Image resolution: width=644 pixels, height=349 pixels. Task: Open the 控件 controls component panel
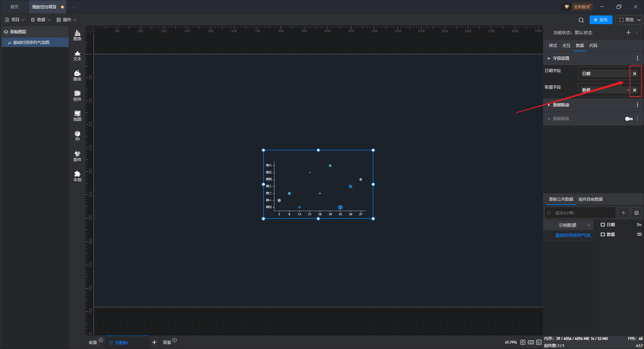(x=77, y=96)
